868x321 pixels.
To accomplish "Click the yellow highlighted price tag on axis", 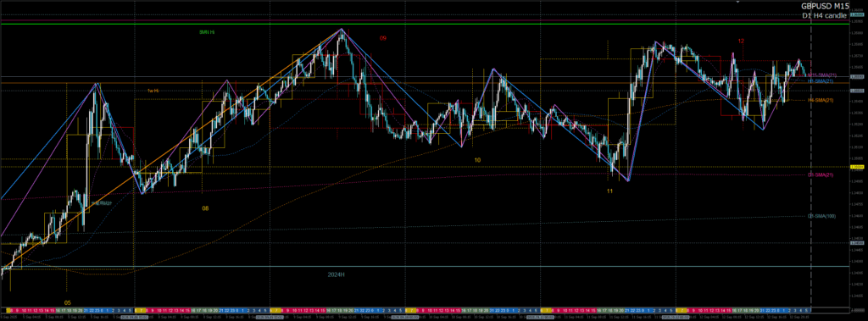I will (857, 166).
